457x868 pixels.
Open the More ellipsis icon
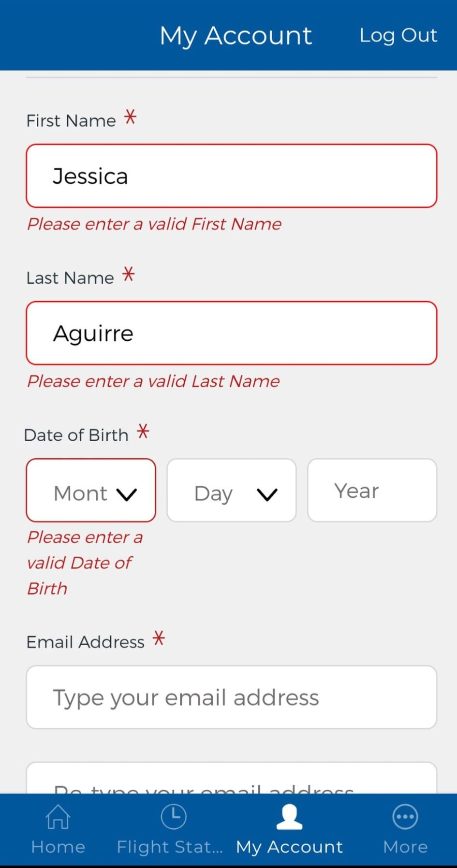(405, 817)
